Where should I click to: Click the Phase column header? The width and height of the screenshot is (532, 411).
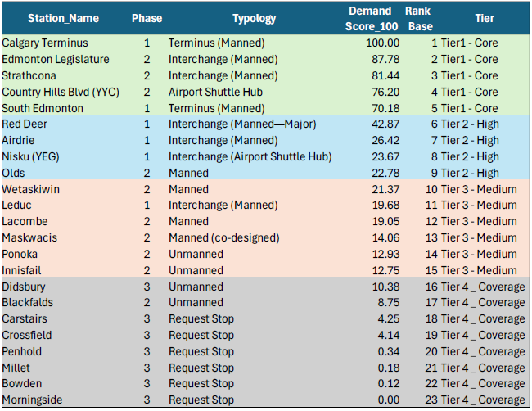click(x=147, y=18)
